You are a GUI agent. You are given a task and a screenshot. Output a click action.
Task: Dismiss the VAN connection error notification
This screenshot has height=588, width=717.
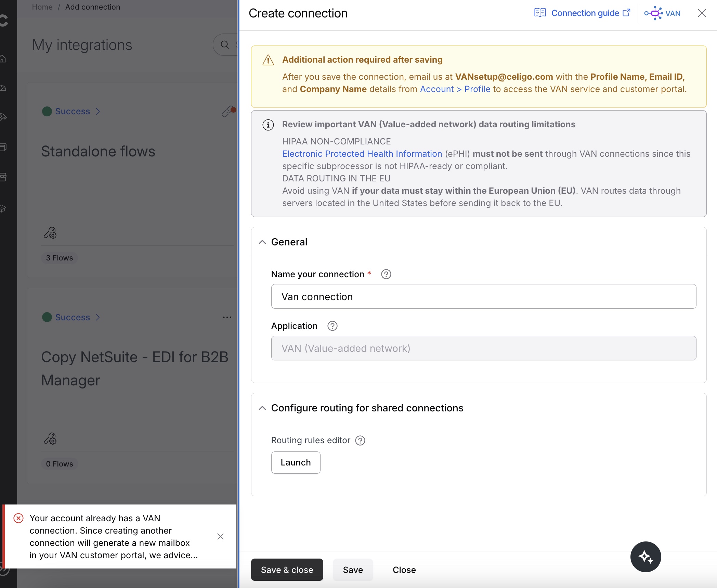point(220,536)
